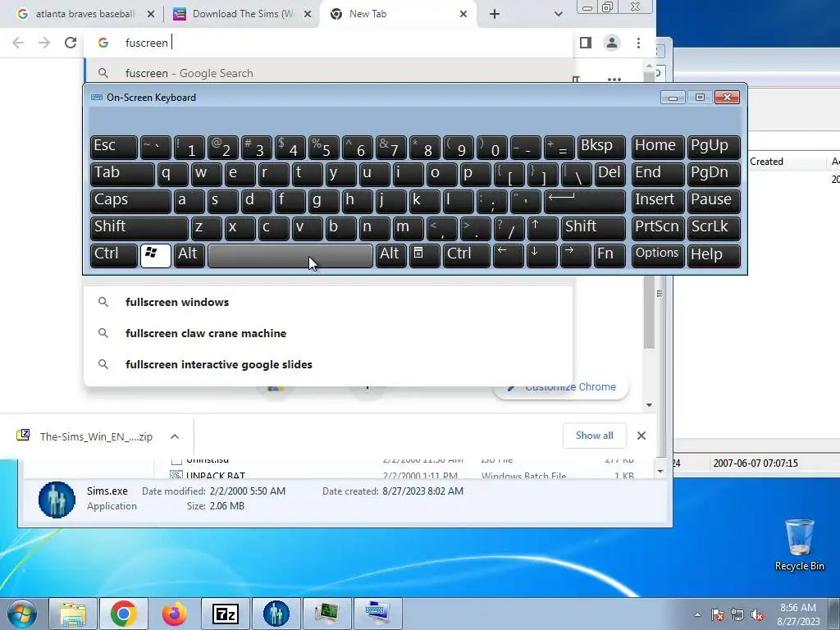The width and height of the screenshot is (840, 630).
Task: Select the 'fullscreen windows' suggestion
Action: (328, 302)
